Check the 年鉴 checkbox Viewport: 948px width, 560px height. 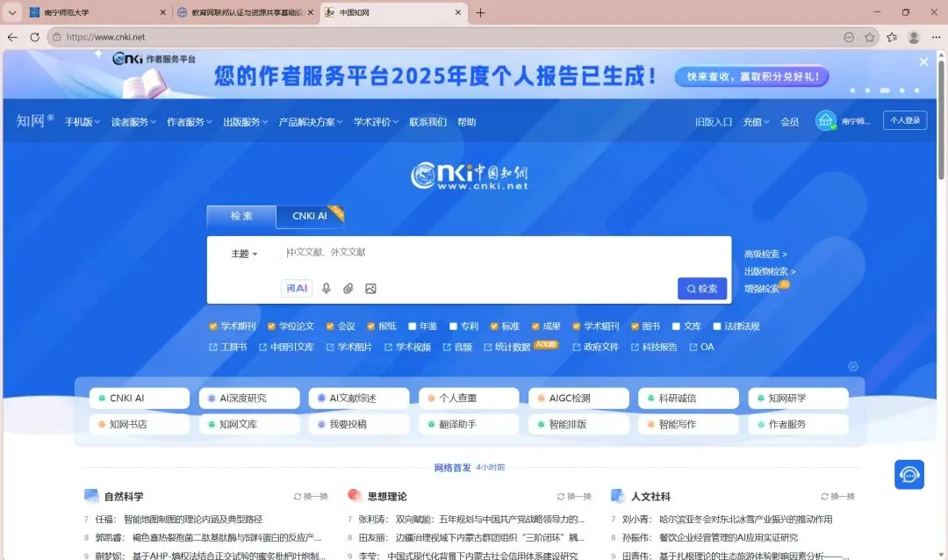[x=413, y=327]
